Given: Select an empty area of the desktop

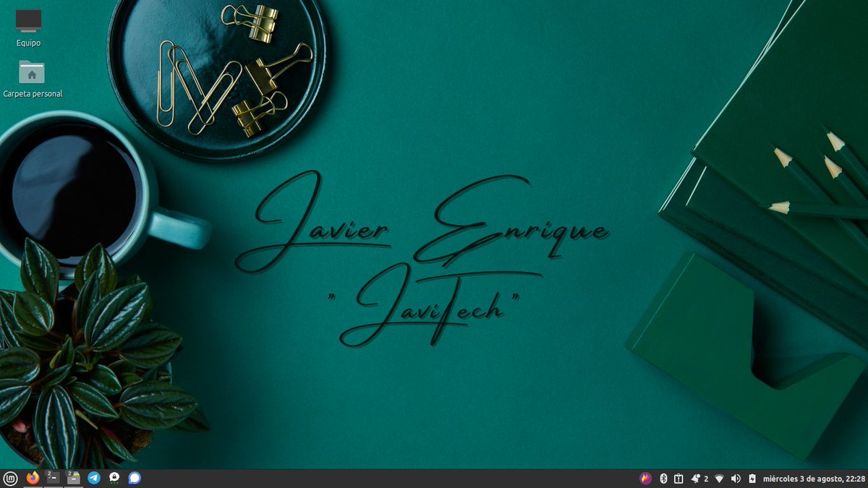Looking at the screenshot, I should [x=434, y=419].
